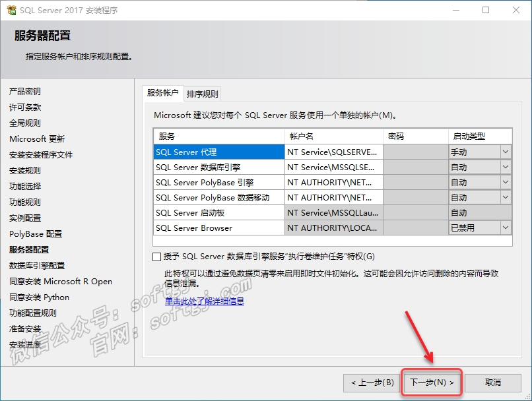
Task: Click 同意安装 Python step in sidebar
Action: [x=39, y=297]
